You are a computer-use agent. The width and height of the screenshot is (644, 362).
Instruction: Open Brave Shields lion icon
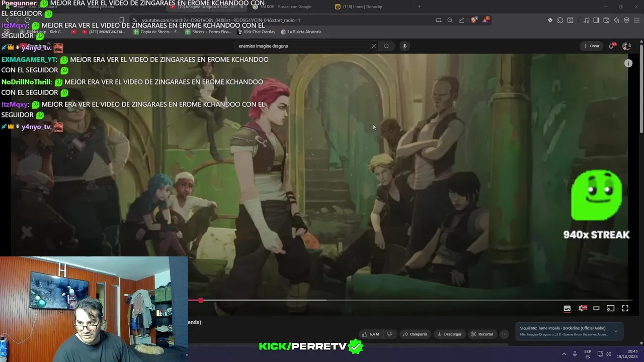473,20
